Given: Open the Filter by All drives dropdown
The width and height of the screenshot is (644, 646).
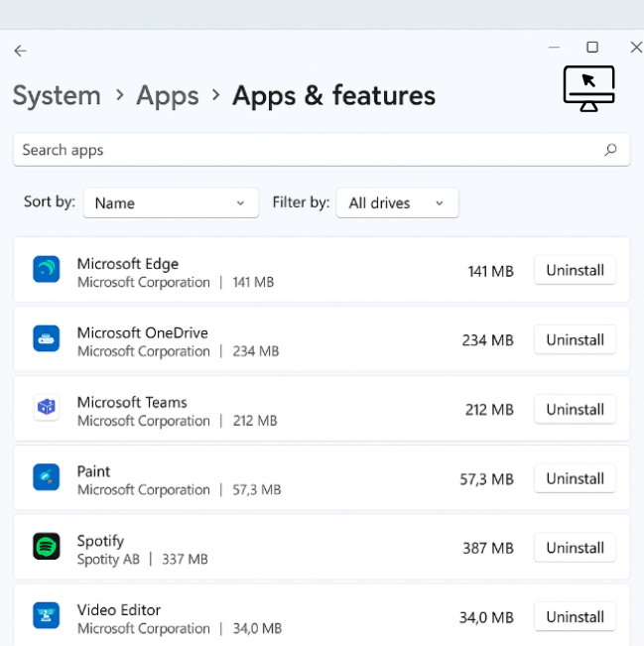Looking at the screenshot, I should (397, 202).
